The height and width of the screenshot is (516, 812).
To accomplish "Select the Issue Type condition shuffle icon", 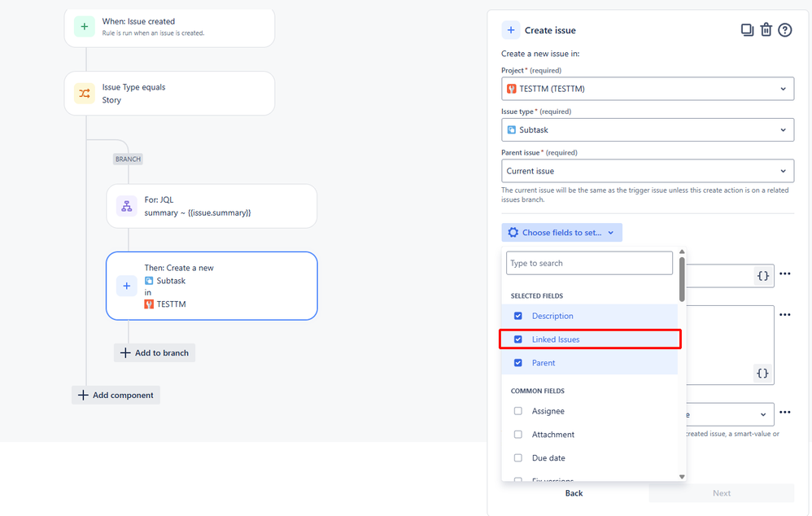I will [x=85, y=94].
